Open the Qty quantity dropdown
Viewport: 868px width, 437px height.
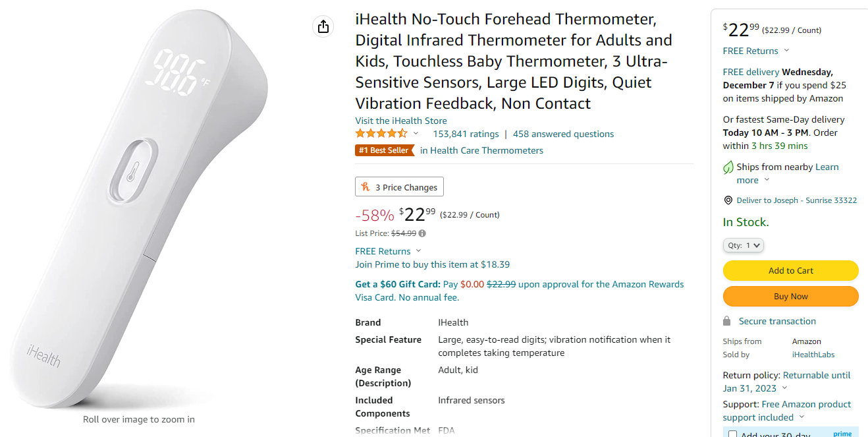tap(744, 245)
